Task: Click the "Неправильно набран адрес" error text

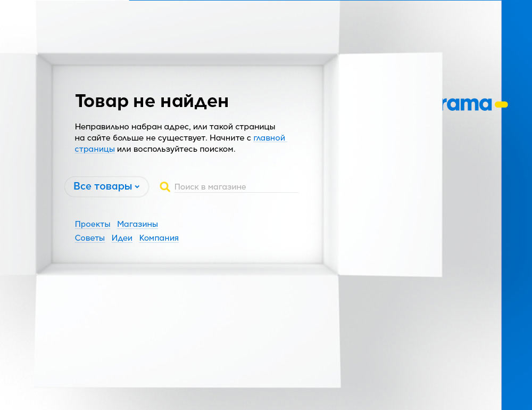Action: point(175,127)
